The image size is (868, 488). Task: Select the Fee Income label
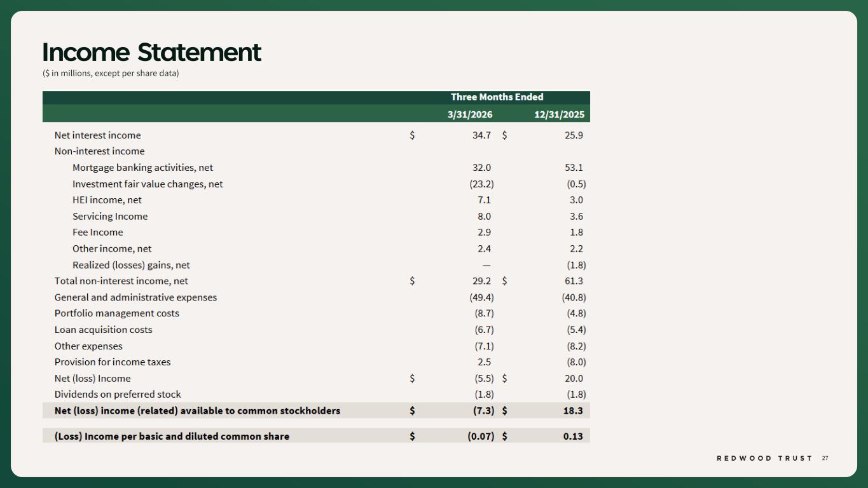click(x=98, y=233)
